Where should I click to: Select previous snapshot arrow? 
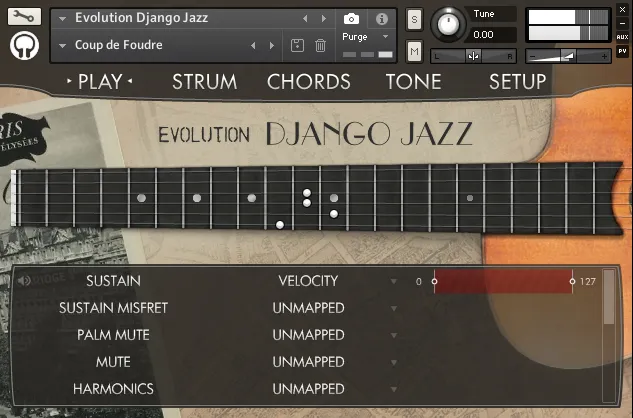point(253,46)
